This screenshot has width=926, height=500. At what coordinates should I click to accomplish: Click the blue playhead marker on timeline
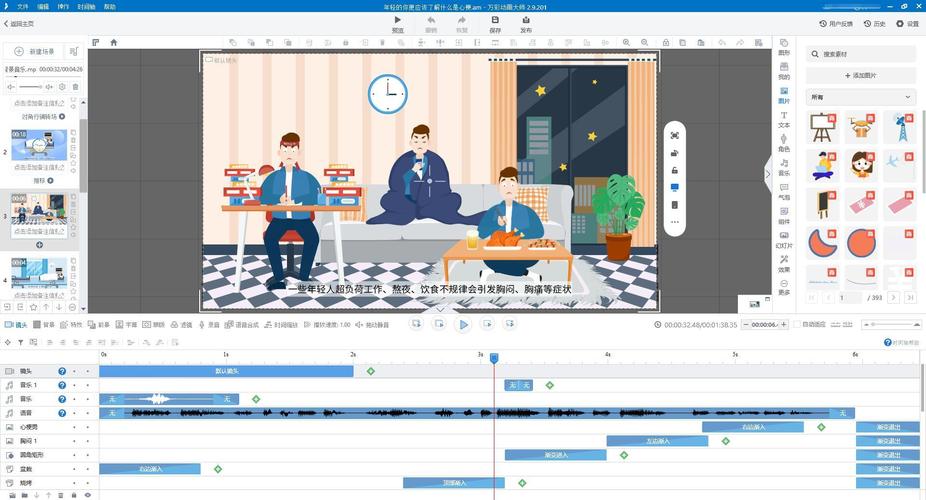494,358
